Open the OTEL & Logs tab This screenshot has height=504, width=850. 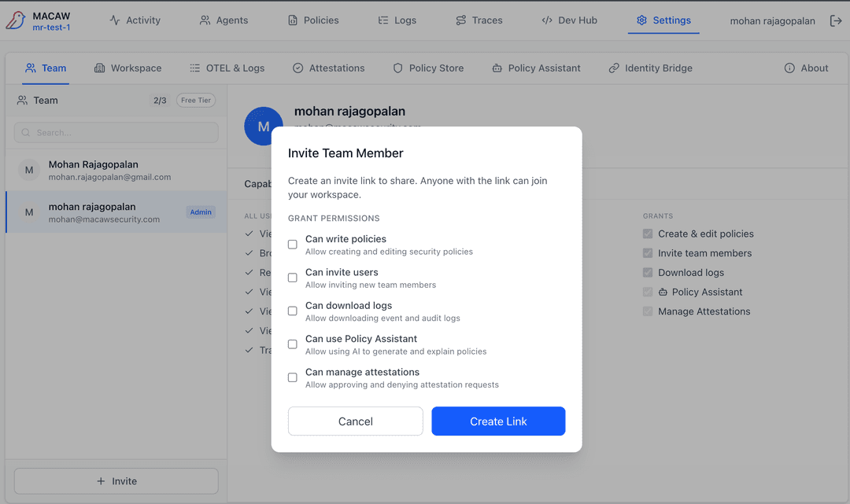pyautogui.click(x=227, y=68)
